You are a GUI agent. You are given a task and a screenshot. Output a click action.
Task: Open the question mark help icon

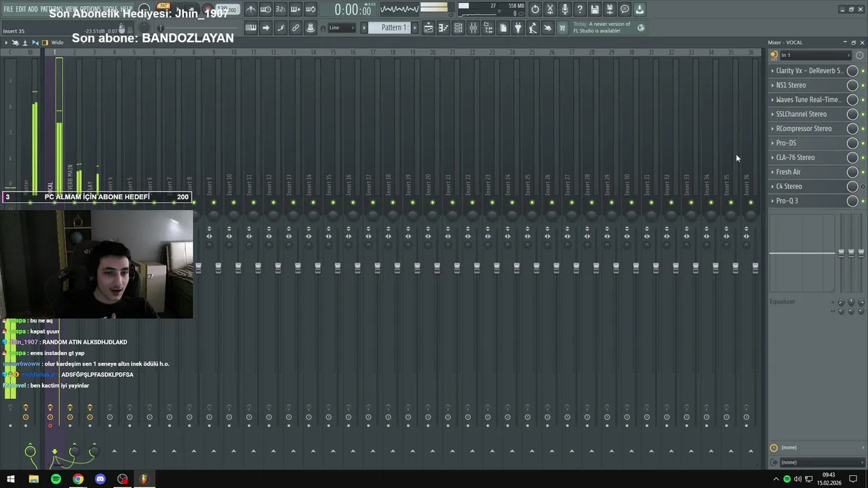click(580, 9)
